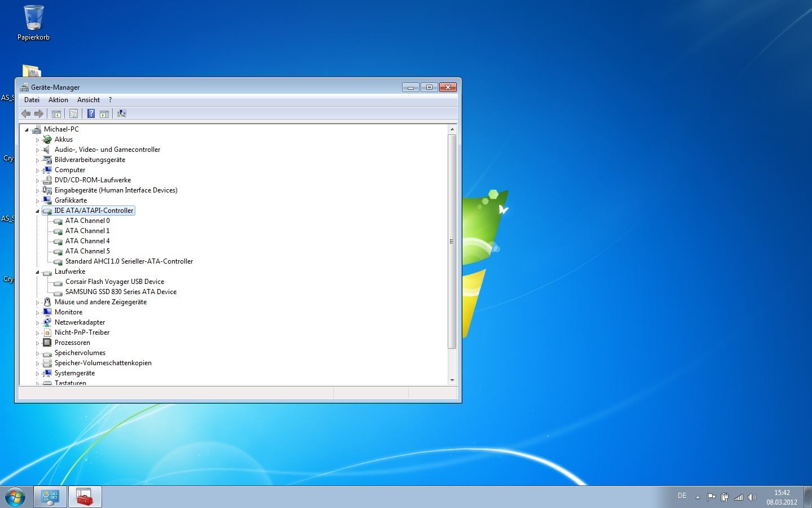Open the control panel taskbar button
Image resolution: width=812 pixels, height=508 pixels.
(x=50, y=497)
